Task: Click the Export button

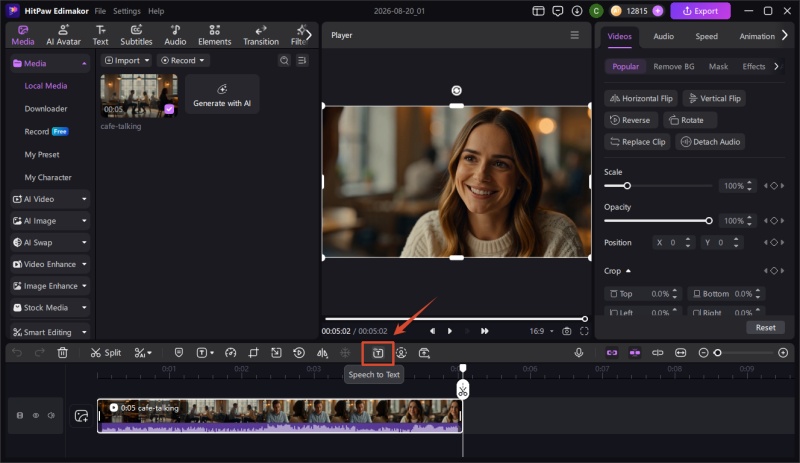Action: [x=700, y=11]
